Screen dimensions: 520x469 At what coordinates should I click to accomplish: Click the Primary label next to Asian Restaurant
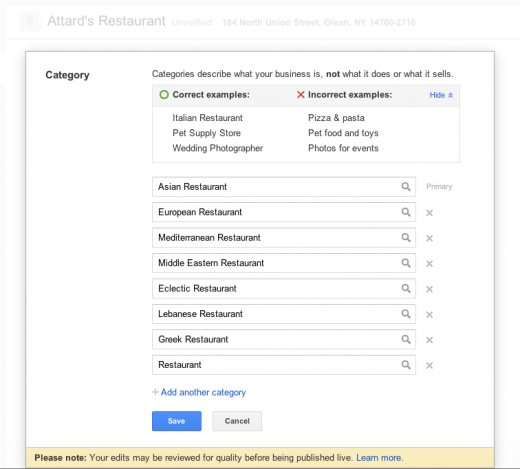point(439,187)
